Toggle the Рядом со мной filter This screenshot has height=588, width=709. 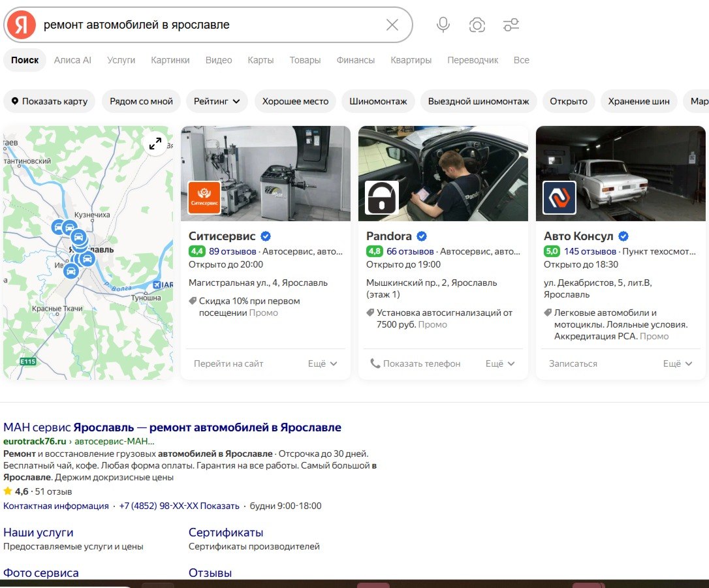141,101
